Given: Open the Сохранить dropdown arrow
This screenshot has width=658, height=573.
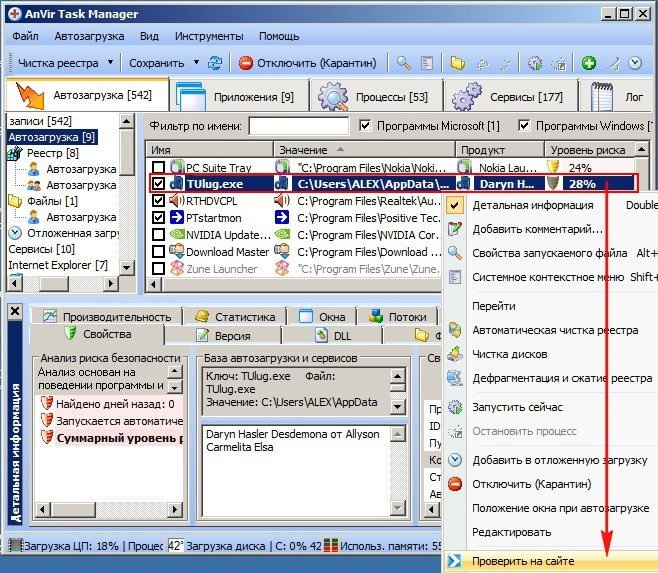Looking at the screenshot, I should 196,63.
